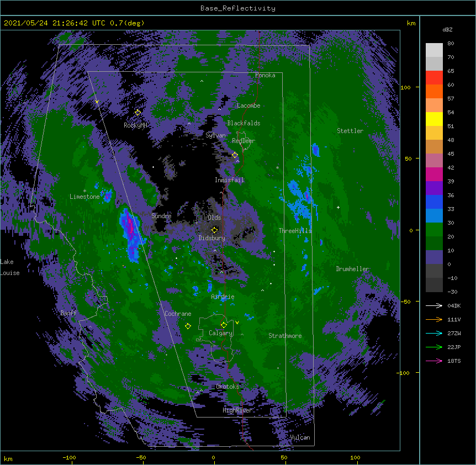Click the cyan 27ZW arrow in legend
476x465 pixels.
point(434,333)
